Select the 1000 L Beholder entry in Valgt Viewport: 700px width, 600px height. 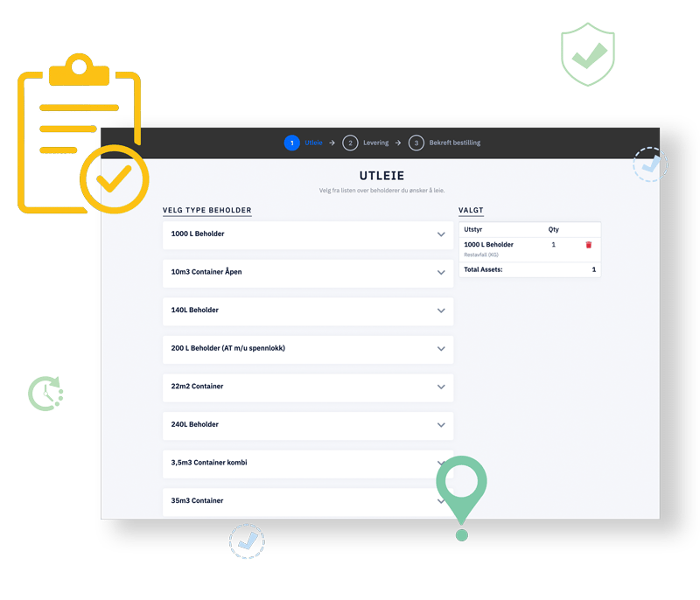488,245
